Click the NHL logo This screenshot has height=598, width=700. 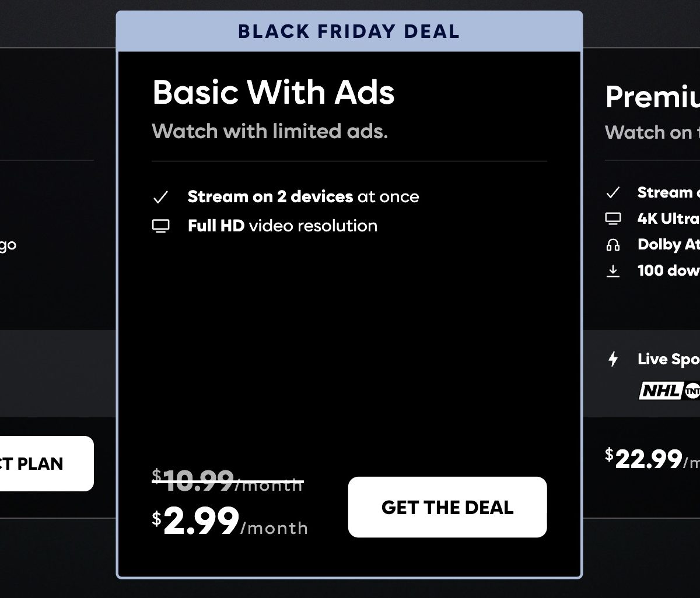pos(660,391)
